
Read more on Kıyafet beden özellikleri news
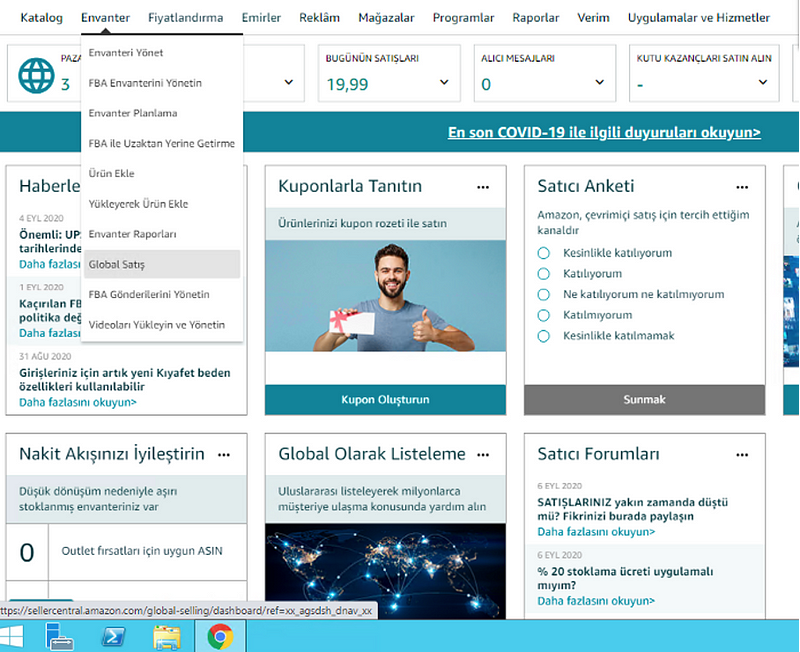click(x=78, y=403)
